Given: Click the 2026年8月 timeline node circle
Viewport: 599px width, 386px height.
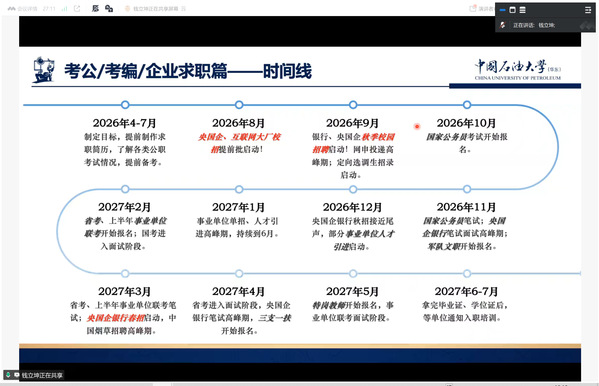Looking at the screenshot, I should 239,105.
